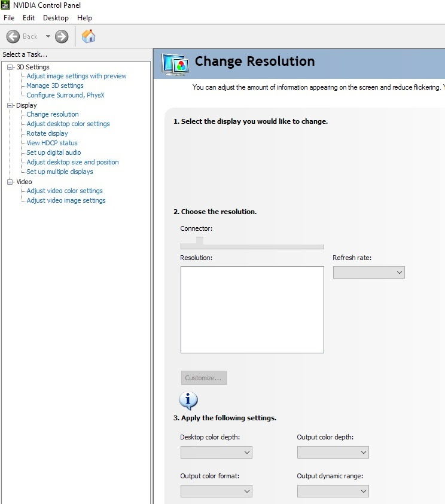This screenshot has height=504, width=445.
Task: Click the Change Resolution monitor icon
Action: click(175, 65)
